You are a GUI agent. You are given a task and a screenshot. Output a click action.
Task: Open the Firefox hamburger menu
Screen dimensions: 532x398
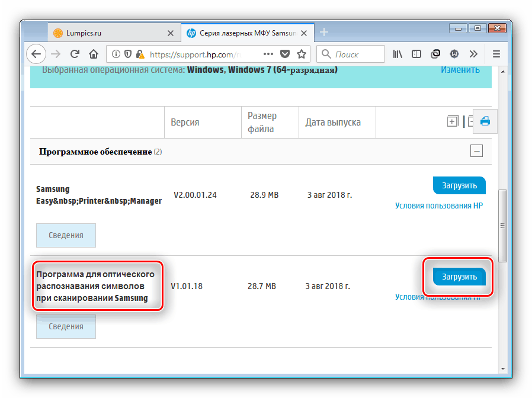[x=496, y=54]
